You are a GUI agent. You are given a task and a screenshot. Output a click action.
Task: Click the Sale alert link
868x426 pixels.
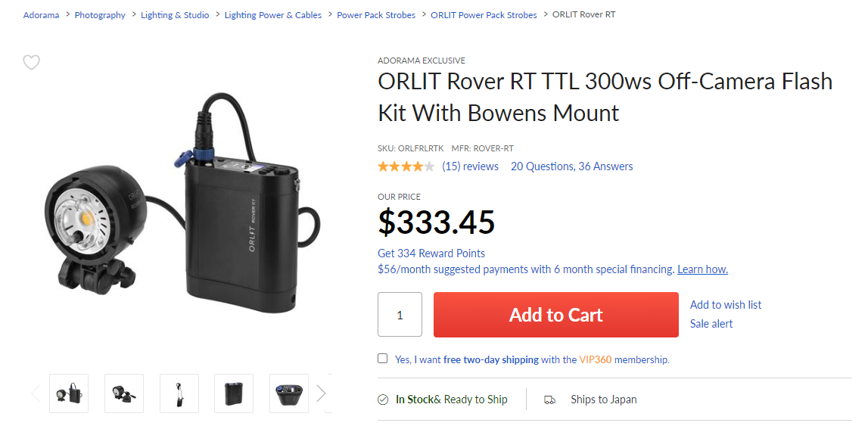(711, 324)
